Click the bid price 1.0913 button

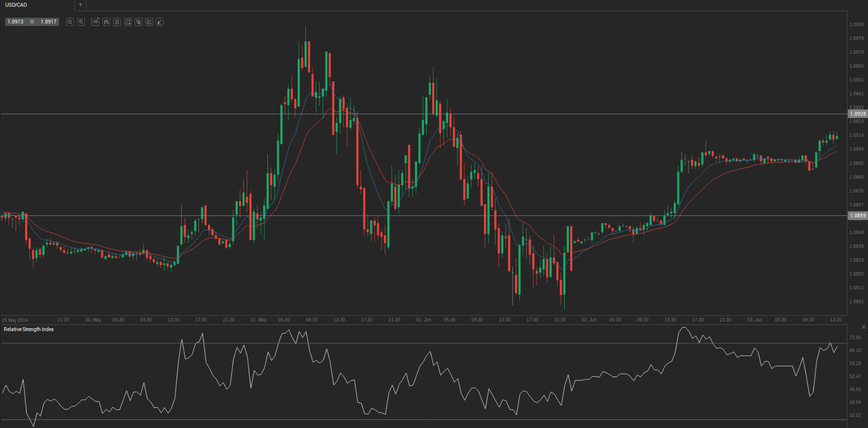coord(16,22)
